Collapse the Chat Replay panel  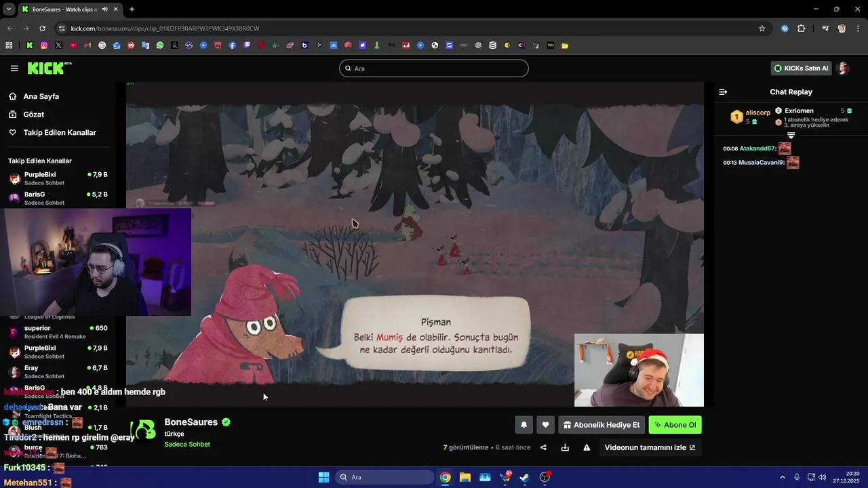(723, 92)
